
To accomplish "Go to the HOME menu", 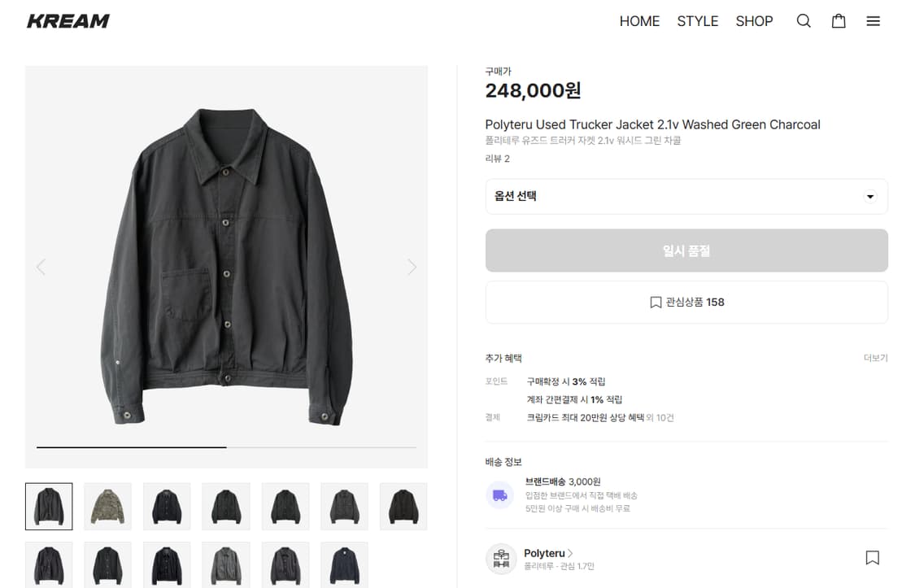I will [639, 21].
